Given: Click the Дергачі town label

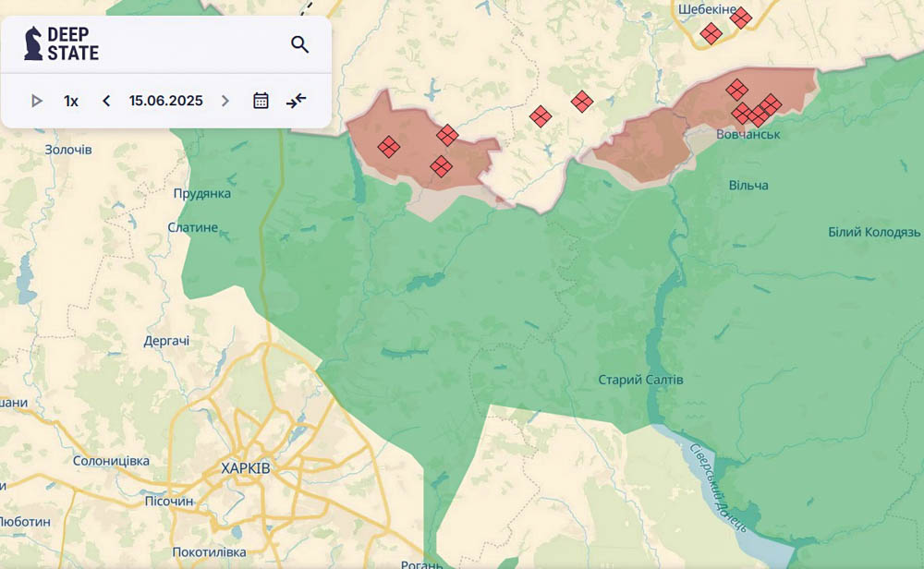Looking at the screenshot, I should coord(166,341).
